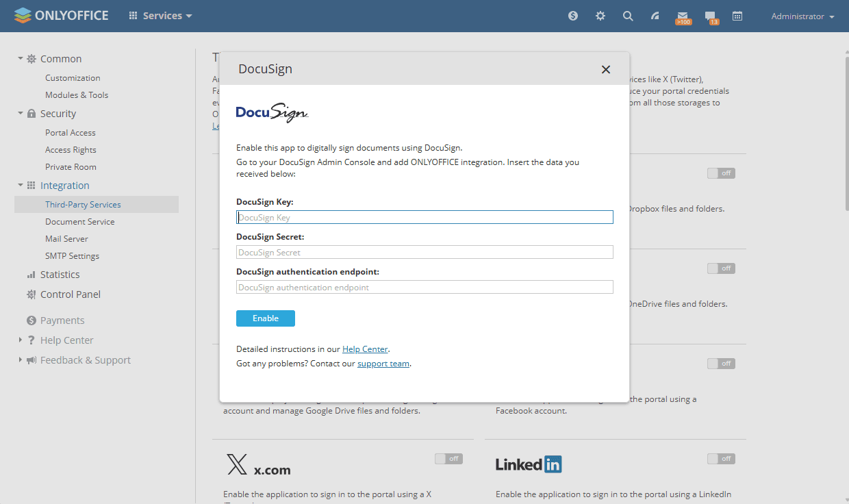Open Statistics in sidebar
The image size is (849, 504).
(x=60, y=275)
